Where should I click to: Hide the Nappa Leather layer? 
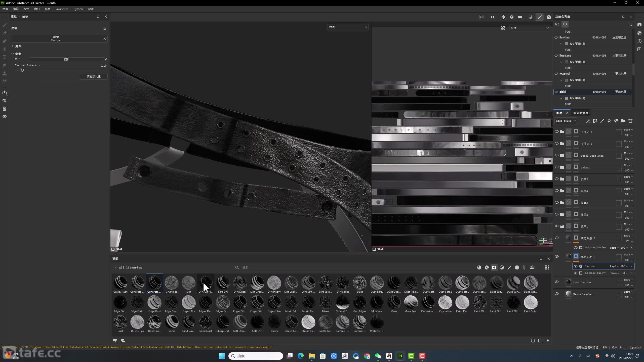click(x=556, y=294)
